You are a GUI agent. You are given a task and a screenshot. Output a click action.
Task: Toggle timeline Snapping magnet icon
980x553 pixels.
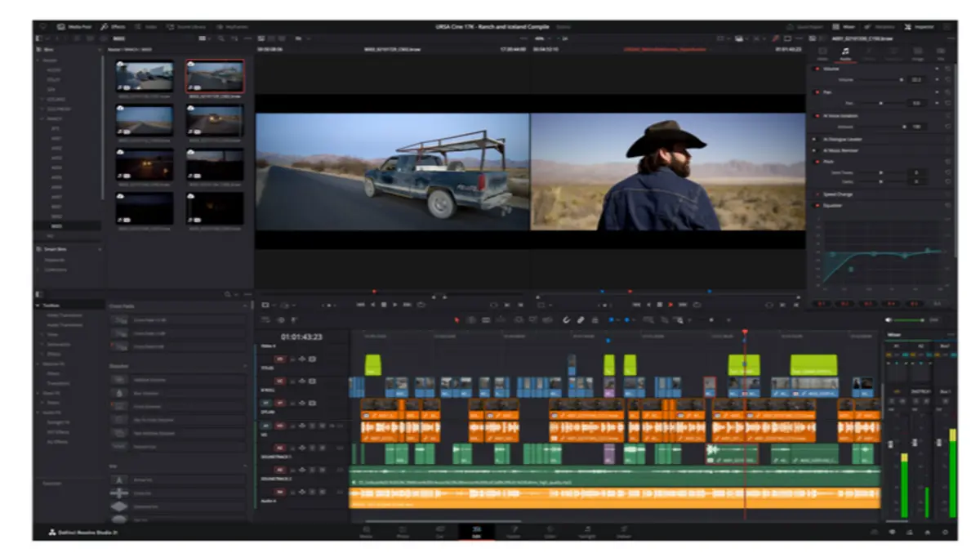[x=567, y=320]
